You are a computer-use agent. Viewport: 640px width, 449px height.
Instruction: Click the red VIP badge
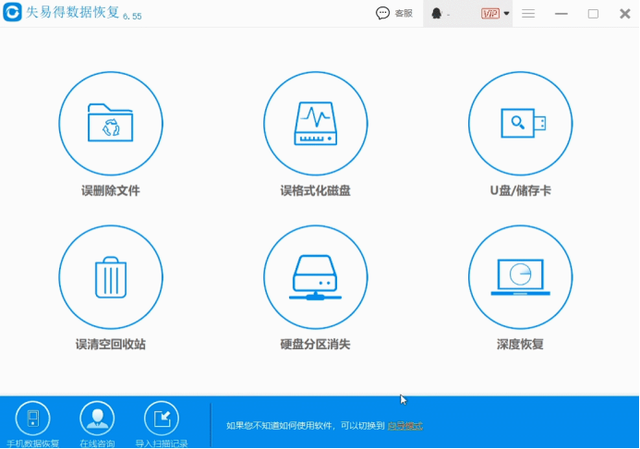[x=490, y=13]
